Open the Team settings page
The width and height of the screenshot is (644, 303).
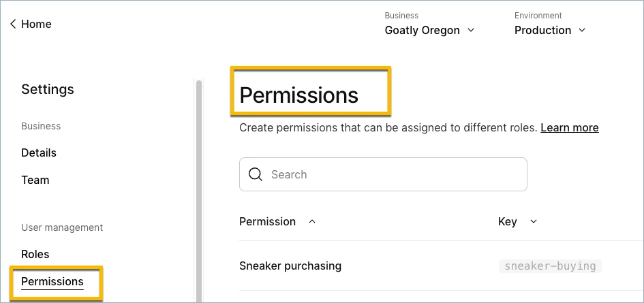point(35,180)
